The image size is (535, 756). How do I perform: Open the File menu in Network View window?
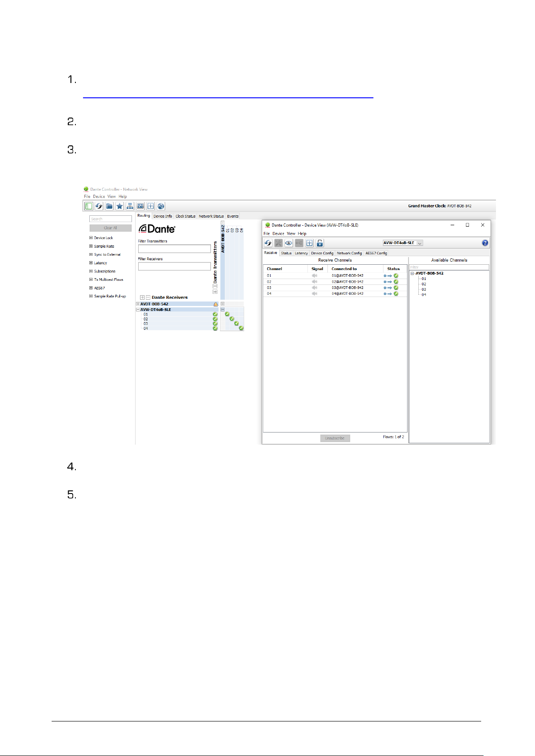tap(87, 197)
